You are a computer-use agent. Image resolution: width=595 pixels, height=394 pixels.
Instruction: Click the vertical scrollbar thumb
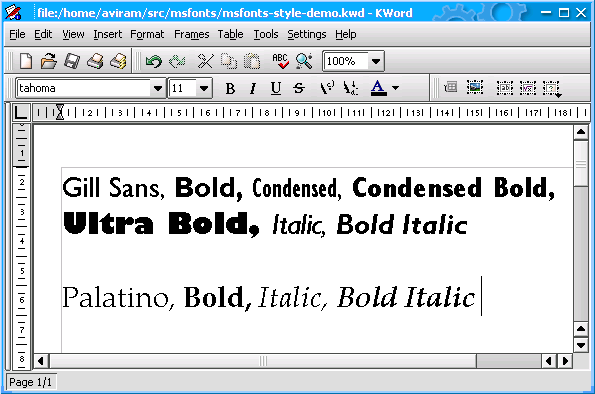tap(581, 163)
